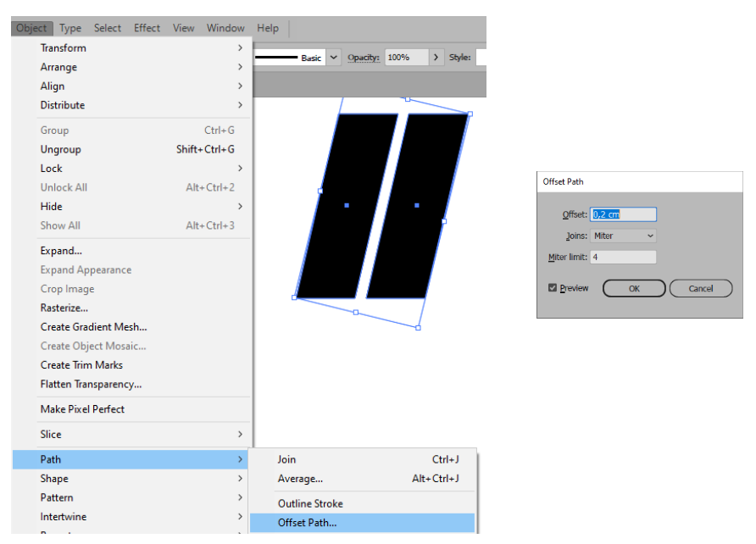The height and width of the screenshot is (544, 756).
Task: Click the Offset value input field
Action: 623,214
